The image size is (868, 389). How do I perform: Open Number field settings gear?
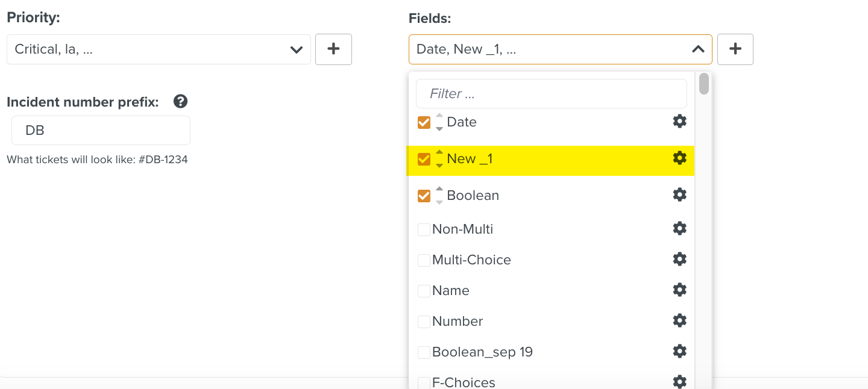(679, 320)
